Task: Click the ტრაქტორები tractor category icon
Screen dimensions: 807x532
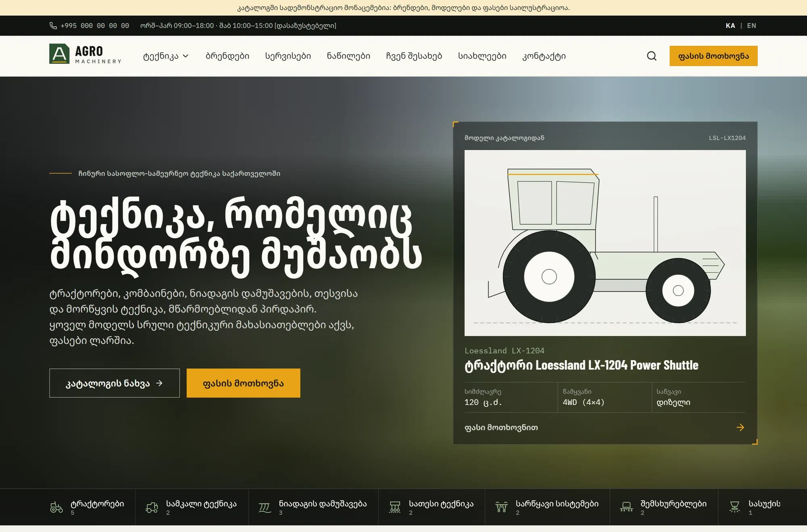Action: pos(56,507)
